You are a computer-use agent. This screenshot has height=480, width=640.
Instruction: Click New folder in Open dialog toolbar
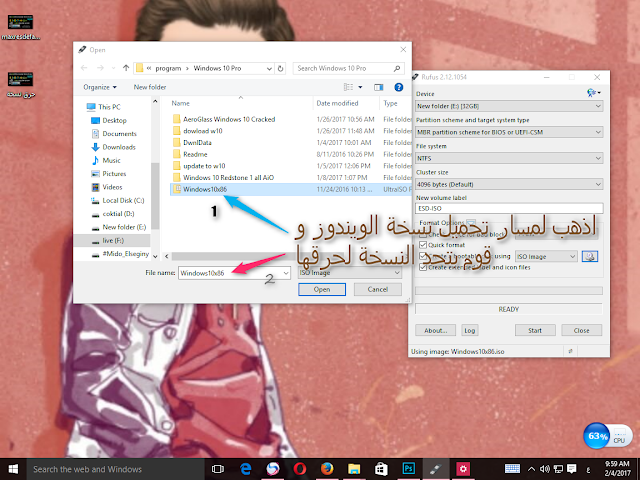click(150, 87)
